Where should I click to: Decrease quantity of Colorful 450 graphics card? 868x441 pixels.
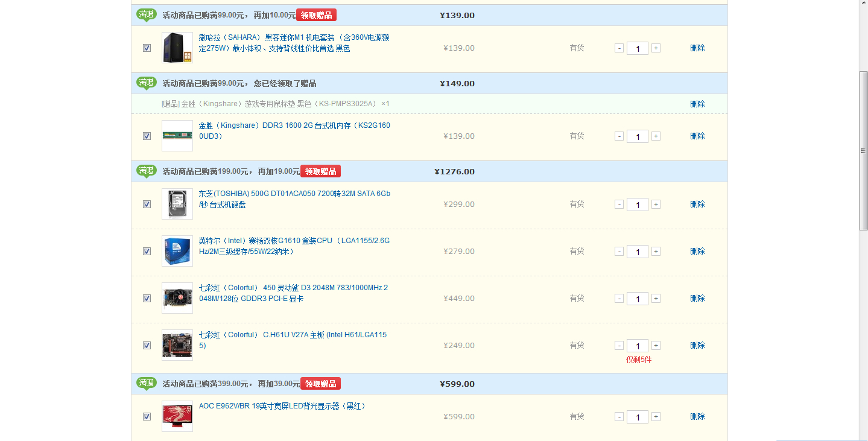click(619, 299)
